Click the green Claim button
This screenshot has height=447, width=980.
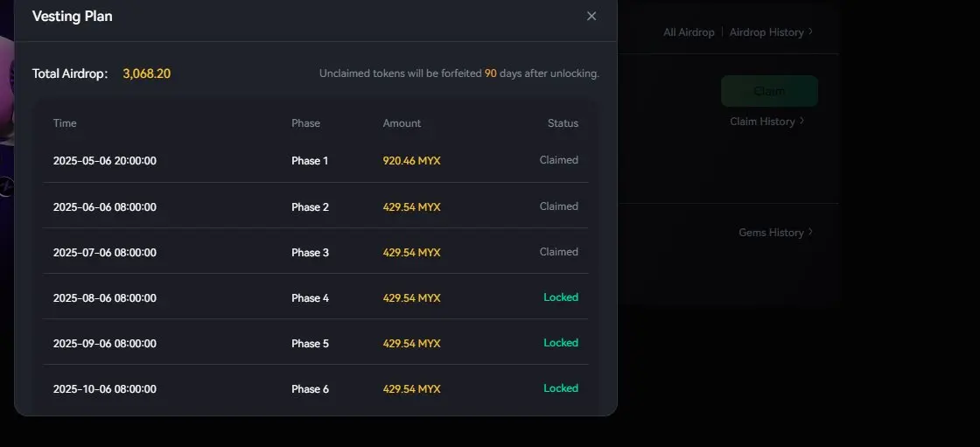pyautogui.click(x=769, y=91)
